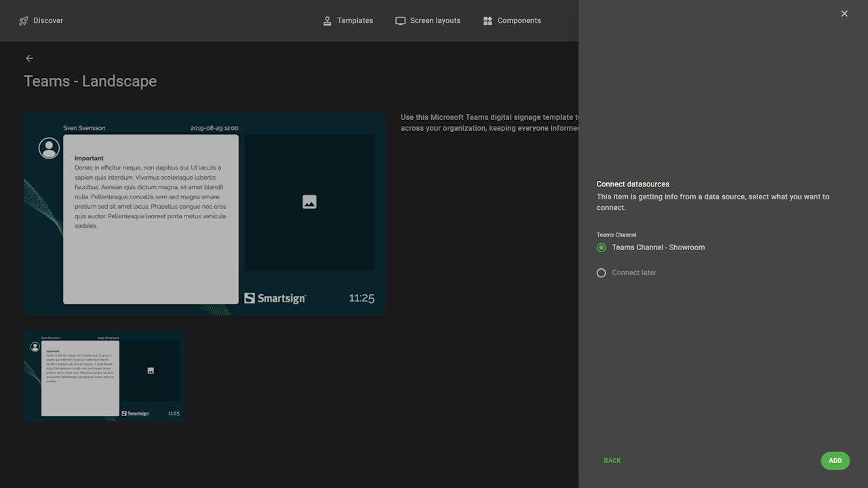Viewport: 868px width, 488px height.
Task: Click the 11:25 clock in large preview
Action: click(361, 298)
